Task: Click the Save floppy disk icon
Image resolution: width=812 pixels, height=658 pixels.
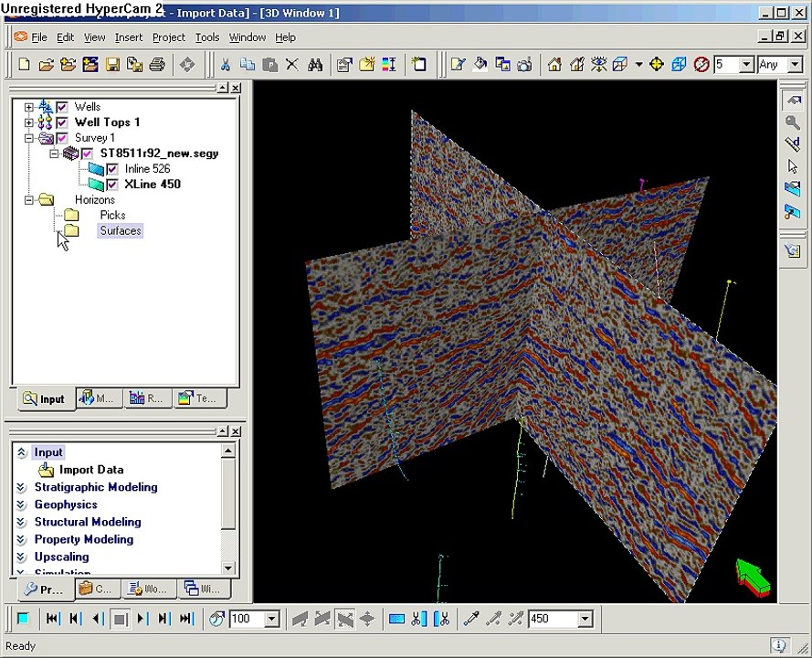Action: [x=112, y=65]
